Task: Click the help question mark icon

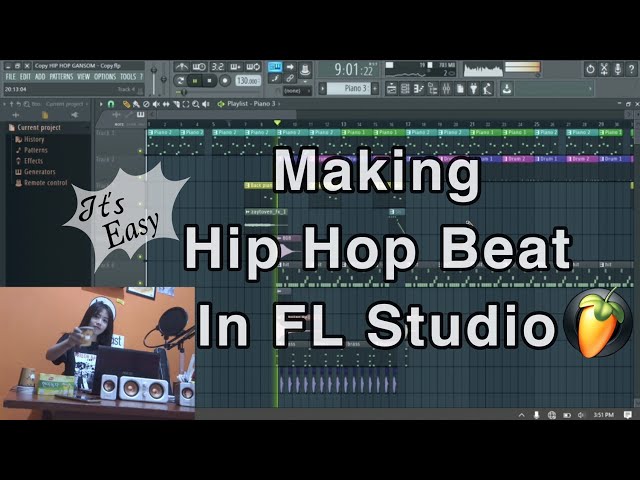Action: coord(631,69)
